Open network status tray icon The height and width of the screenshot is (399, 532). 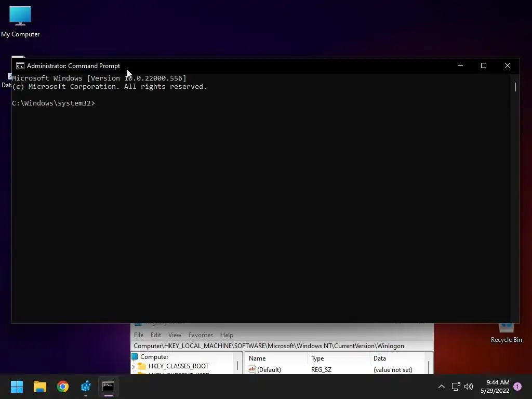(456, 387)
